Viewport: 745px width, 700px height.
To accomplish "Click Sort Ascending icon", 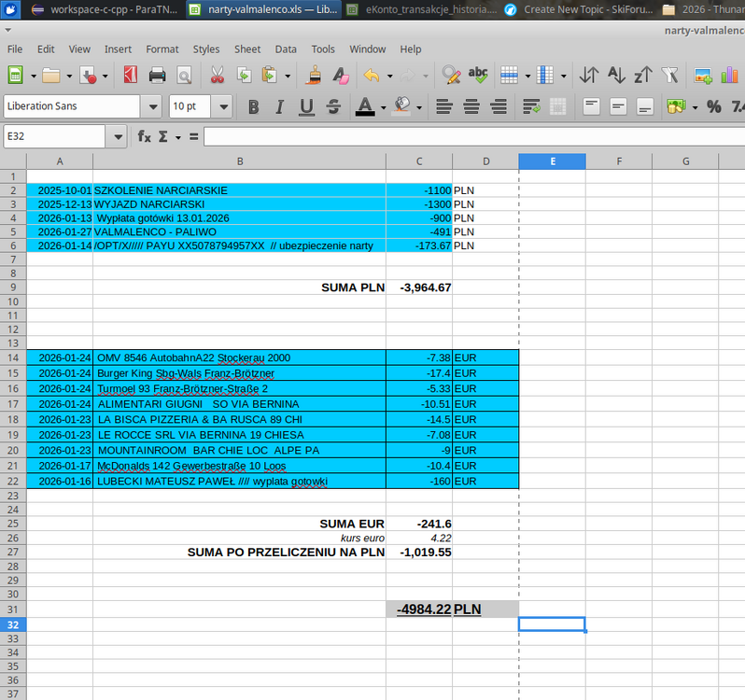I will 616,76.
